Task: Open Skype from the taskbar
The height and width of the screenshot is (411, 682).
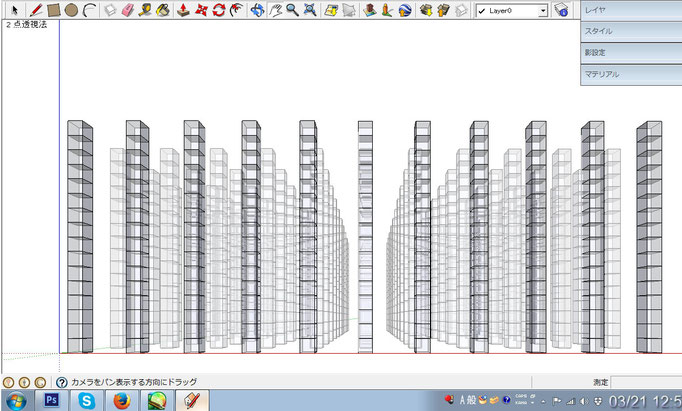Action: pos(87,400)
